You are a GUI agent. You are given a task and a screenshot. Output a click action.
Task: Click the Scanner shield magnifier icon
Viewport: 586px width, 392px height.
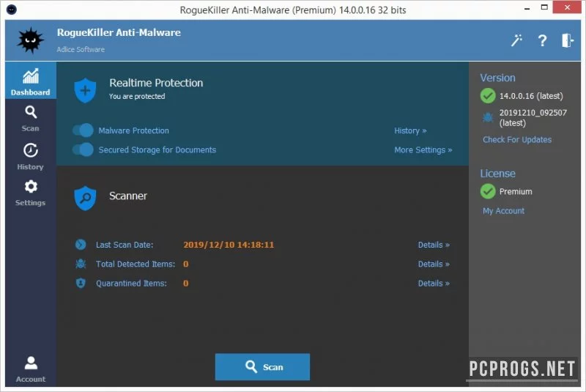pos(85,198)
